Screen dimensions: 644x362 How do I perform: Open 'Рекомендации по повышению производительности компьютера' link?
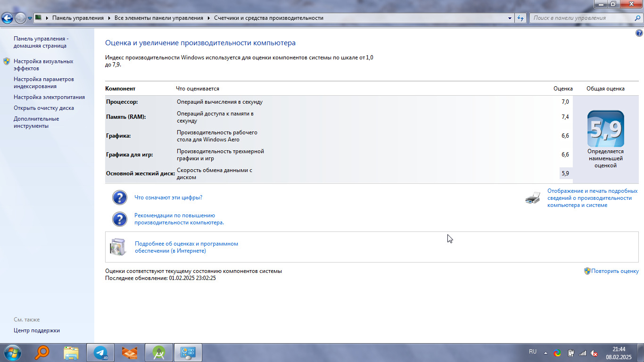(179, 219)
